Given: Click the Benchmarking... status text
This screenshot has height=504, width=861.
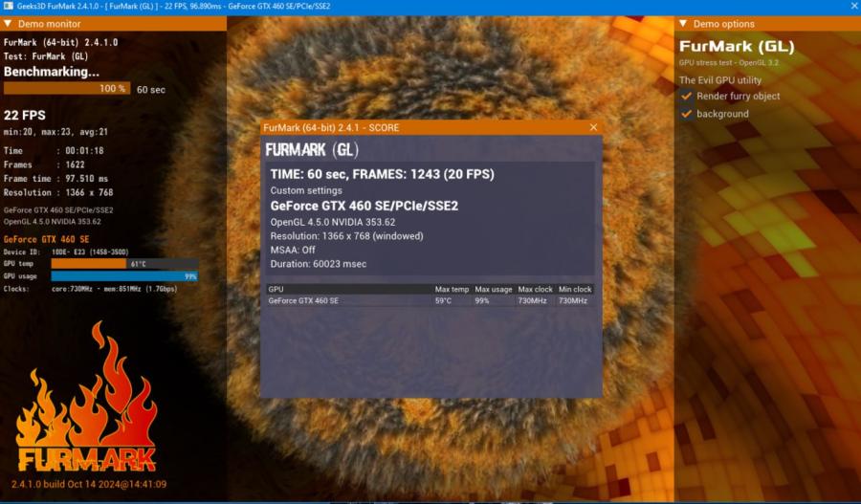Looking at the screenshot, I should (x=52, y=72).
